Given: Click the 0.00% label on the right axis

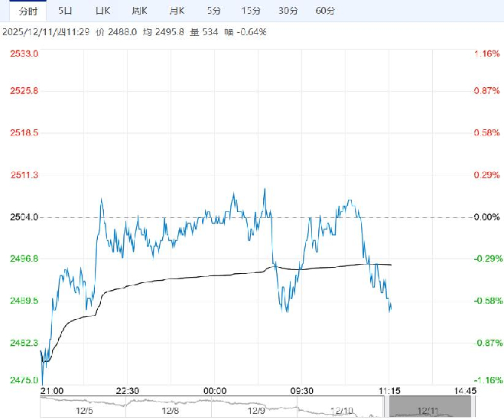Looking at the screenshot, I should 486,217.
